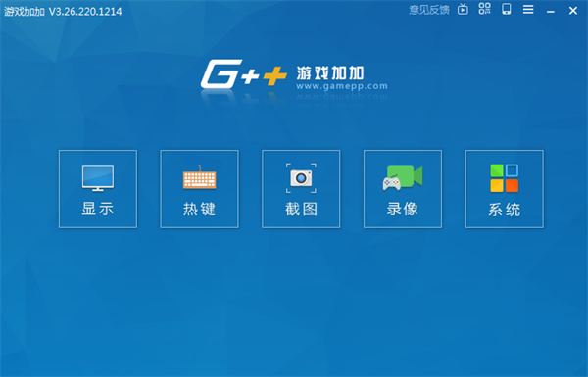
Task: Select the 录像 recording label
Action: pyautogui.click(x=403, y=210)
